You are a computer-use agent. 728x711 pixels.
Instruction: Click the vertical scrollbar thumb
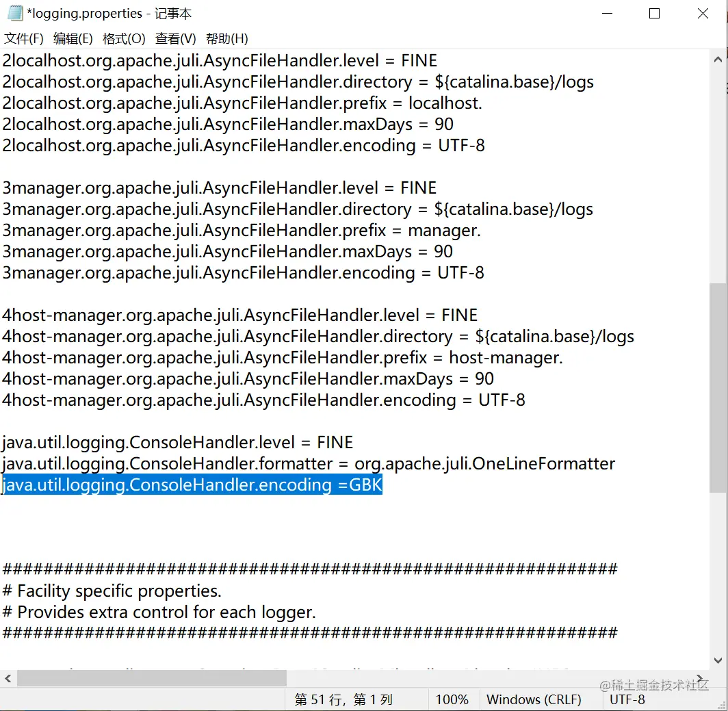(718, 388)
